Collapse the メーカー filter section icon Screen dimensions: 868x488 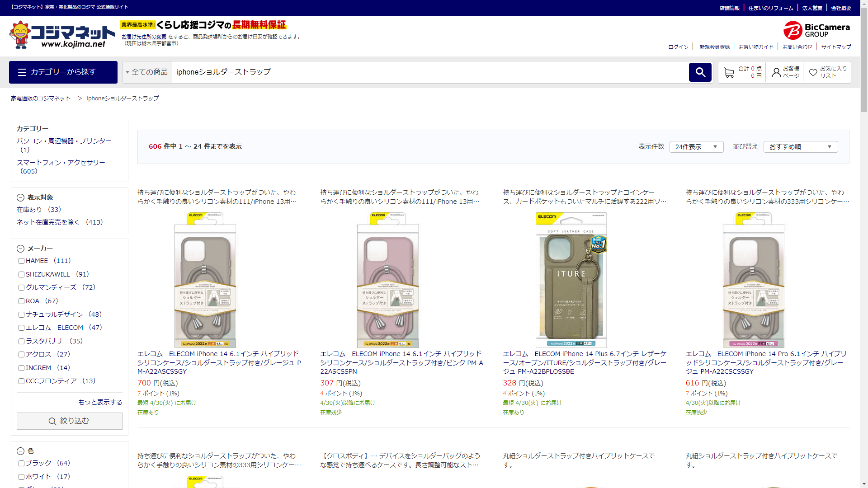[x=20, y=249]
